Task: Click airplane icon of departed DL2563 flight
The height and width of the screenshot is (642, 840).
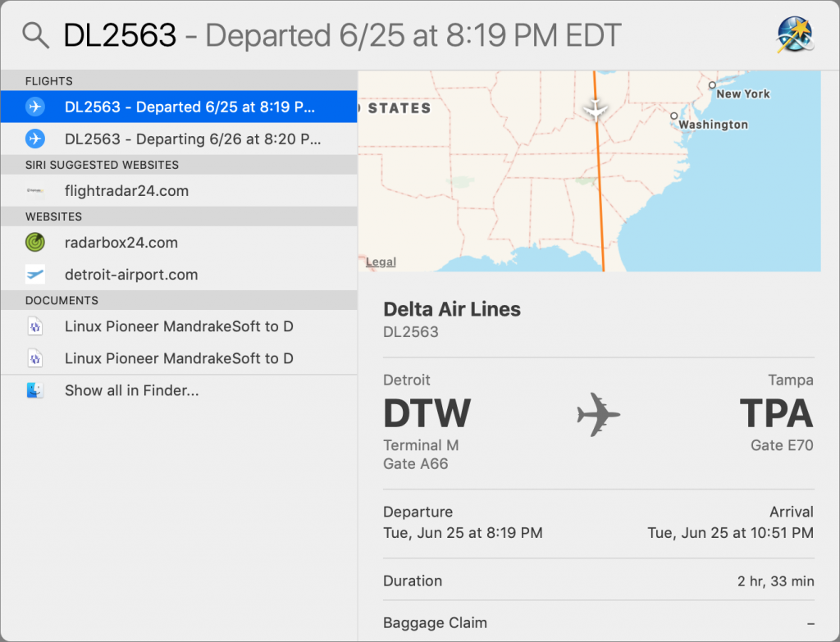Action: tap(35, 107)
